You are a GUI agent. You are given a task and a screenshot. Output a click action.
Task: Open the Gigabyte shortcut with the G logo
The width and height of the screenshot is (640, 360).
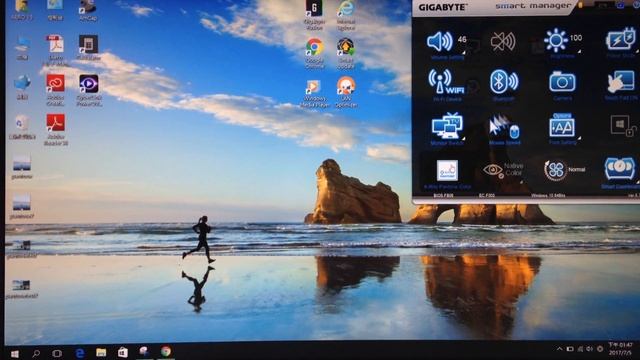(x=314, y=8)
